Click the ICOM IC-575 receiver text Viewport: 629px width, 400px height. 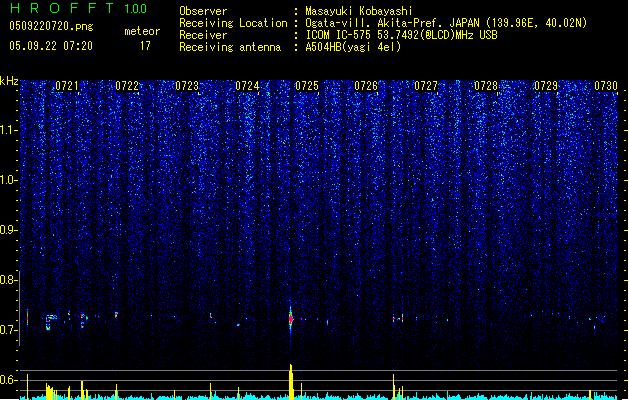401,35
